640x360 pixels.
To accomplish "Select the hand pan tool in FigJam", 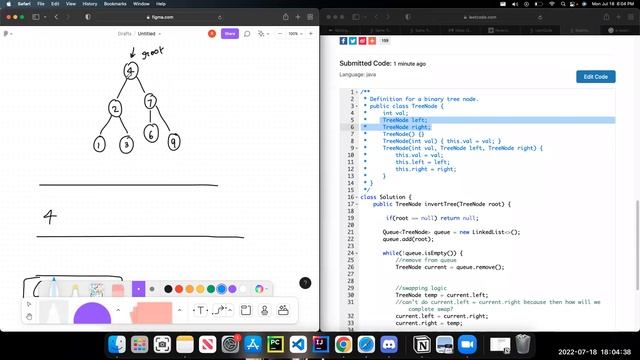I will [x=29, y=316].
